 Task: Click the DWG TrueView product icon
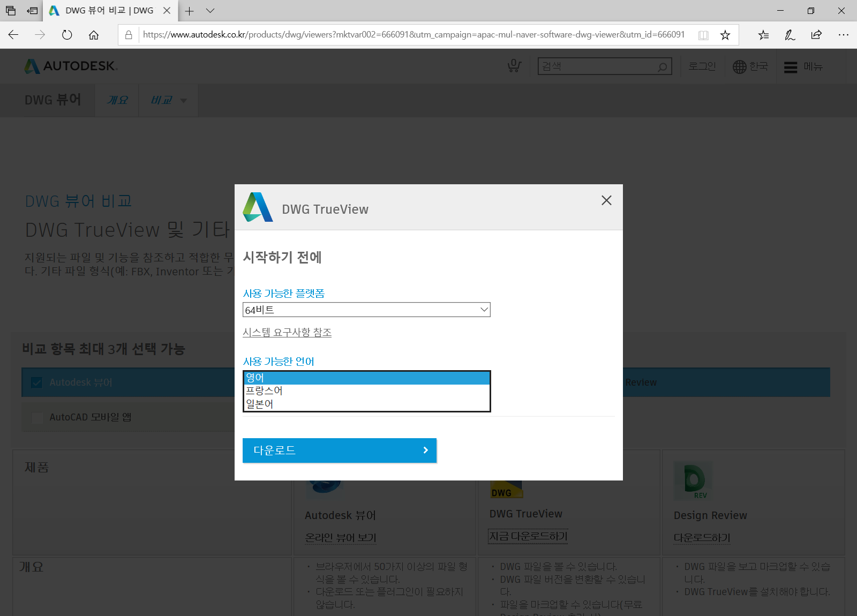[507, 489]
